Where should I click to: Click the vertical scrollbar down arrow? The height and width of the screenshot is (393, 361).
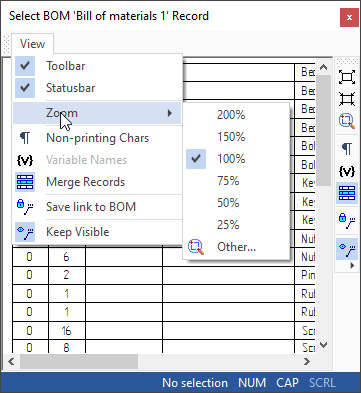323,345
